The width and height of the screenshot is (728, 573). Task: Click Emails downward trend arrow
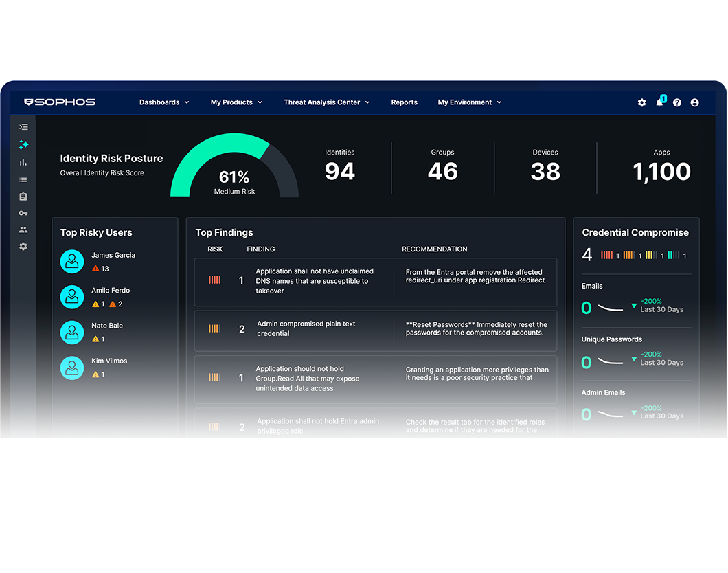tap(634, 306)
